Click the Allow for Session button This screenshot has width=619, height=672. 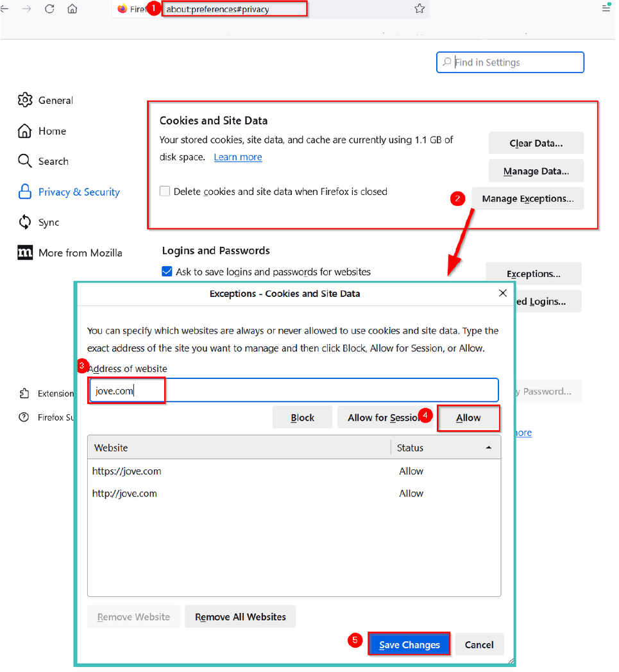tap(384, 417)
